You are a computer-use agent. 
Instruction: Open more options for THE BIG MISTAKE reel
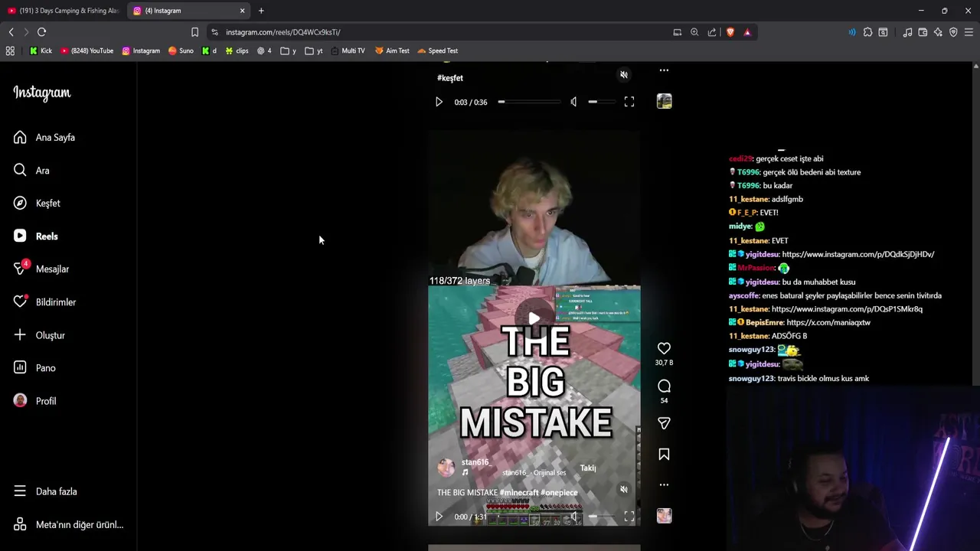click(664, 485)
